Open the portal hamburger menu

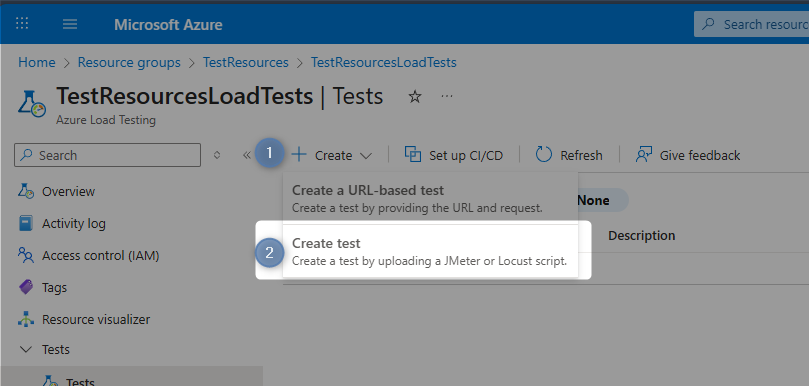point(70,24)
